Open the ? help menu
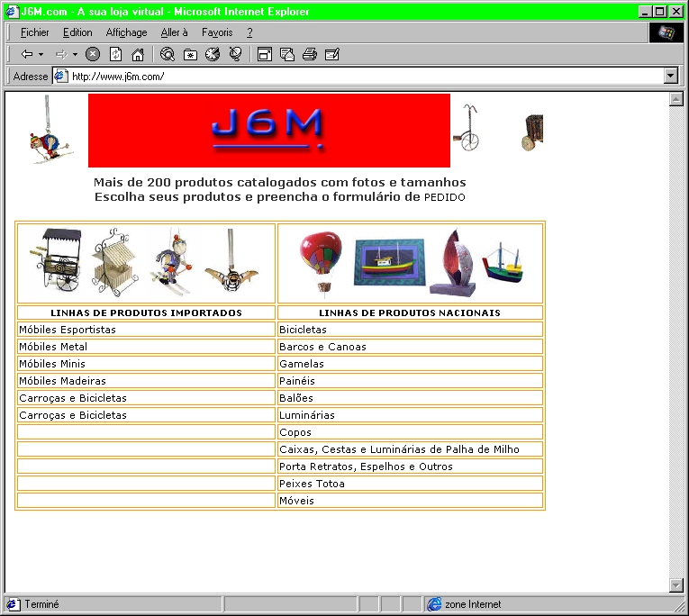Viewport: 689px width, 616px height. [x=249, y=32]
